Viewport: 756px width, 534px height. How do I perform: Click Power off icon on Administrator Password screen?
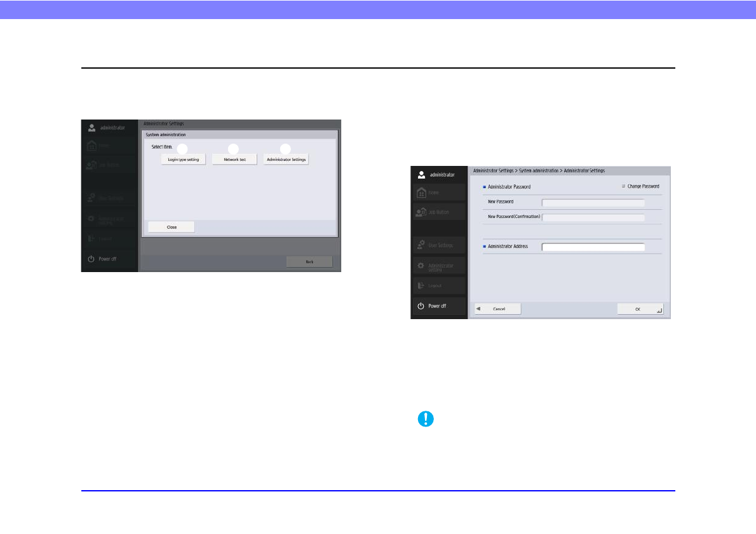tap(421, 306)
